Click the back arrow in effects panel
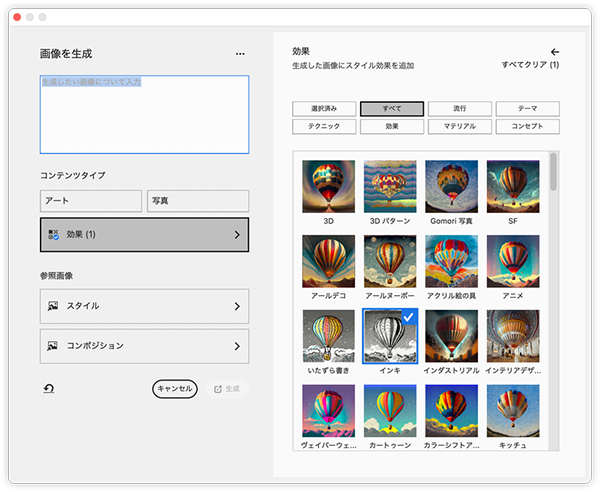This screenshot has width=600, height=492. pyautogui.click(x=555, y=51)
